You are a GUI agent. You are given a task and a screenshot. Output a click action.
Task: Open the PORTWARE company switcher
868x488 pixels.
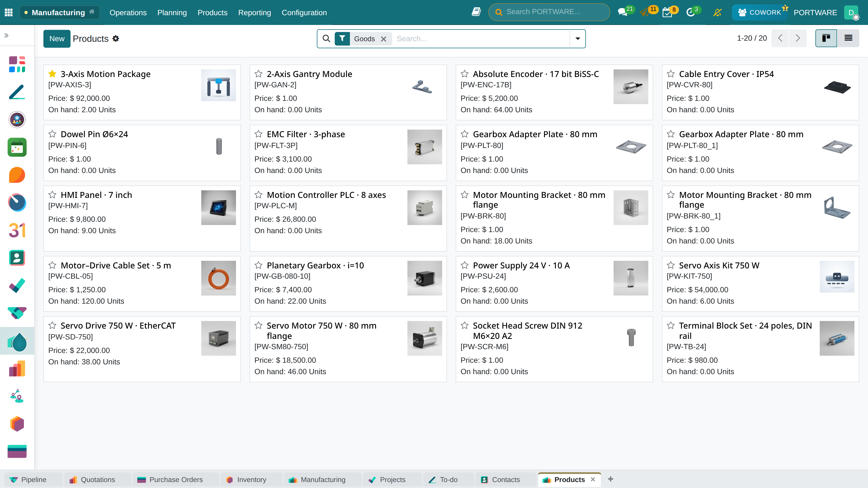point(815,12)
